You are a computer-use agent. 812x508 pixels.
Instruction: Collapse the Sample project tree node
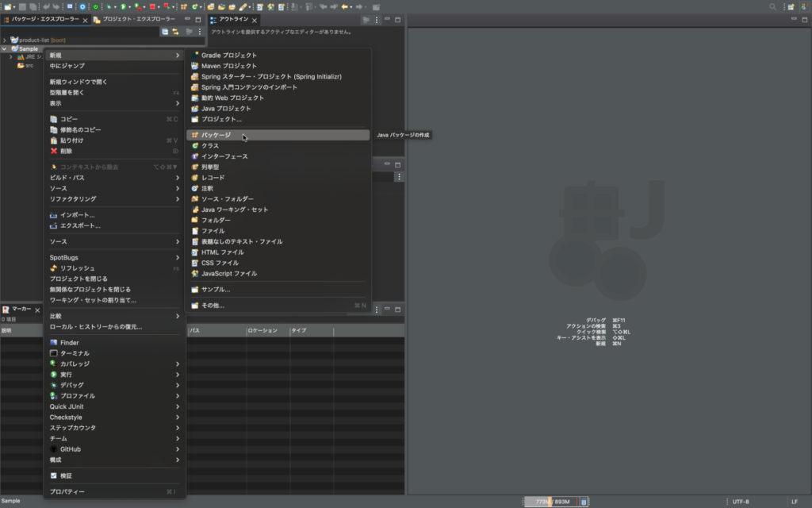click(x=5, y=48)
